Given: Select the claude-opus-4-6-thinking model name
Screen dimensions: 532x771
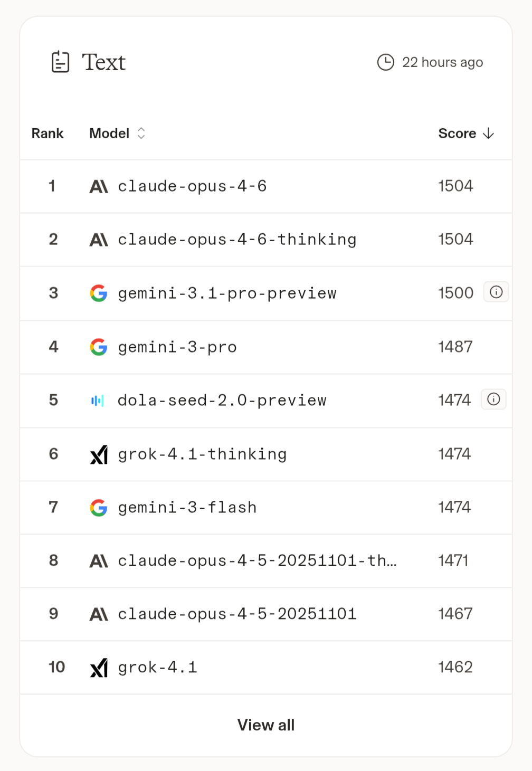Looking at the screenshot, I should [237, 240].
